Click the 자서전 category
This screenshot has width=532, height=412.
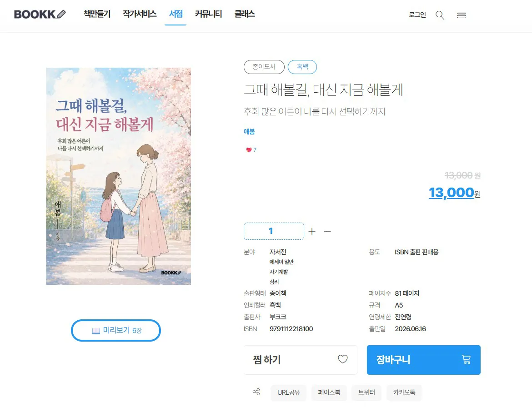point(278,252)
